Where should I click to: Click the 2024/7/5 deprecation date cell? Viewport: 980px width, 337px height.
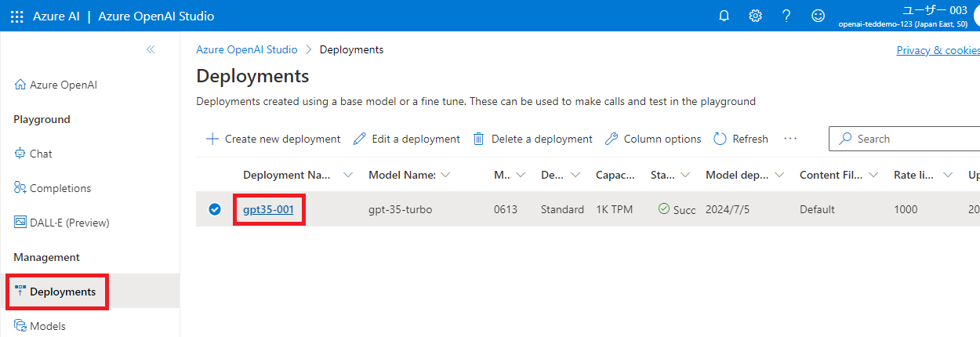[726, 209]
